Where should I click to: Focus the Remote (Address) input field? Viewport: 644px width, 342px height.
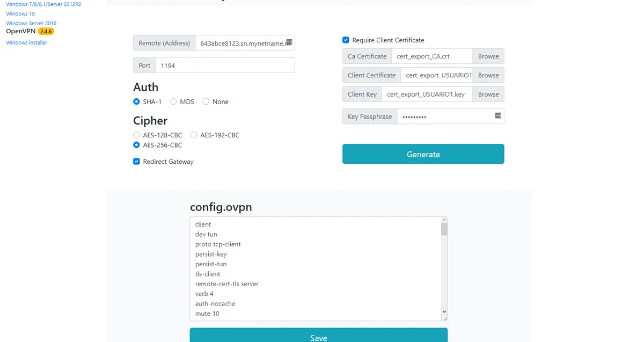click(x=245, y=43)
